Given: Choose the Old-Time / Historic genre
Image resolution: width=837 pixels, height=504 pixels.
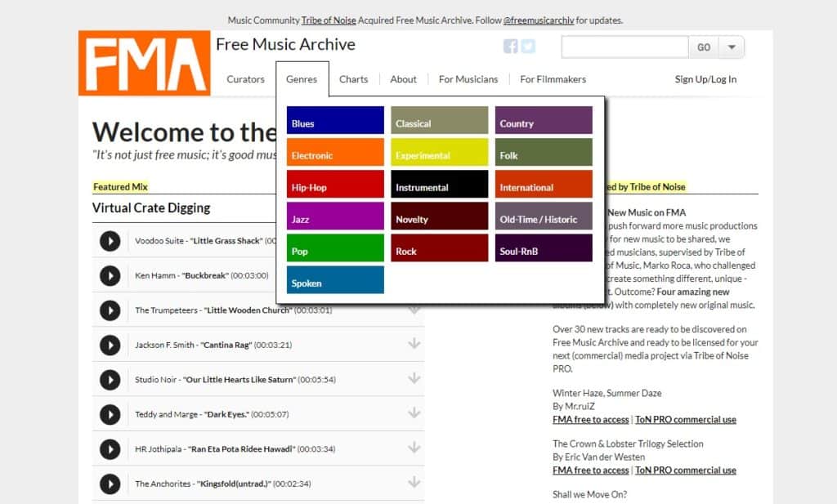Looking at the screenshot, I should [x=544, y=216].
